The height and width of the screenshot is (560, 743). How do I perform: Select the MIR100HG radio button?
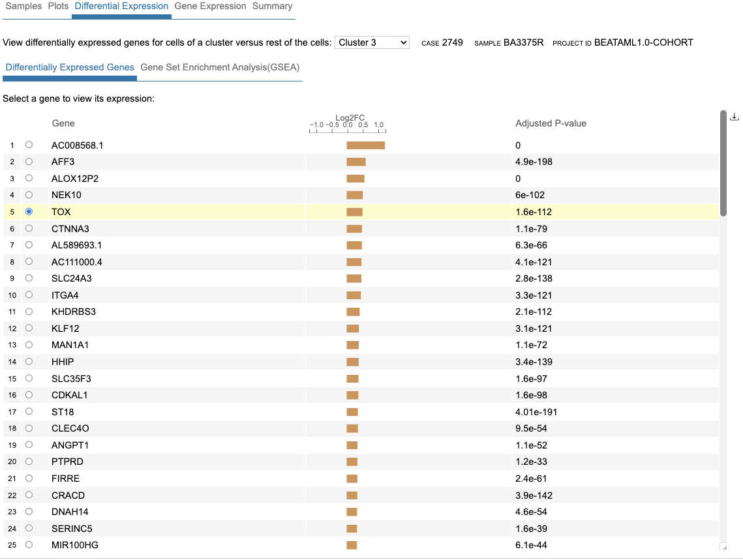(x=29, y=544)
